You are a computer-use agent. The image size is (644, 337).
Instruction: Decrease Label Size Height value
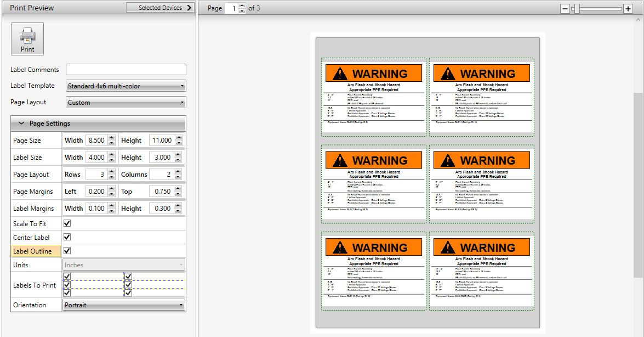[x=178, y=160]
